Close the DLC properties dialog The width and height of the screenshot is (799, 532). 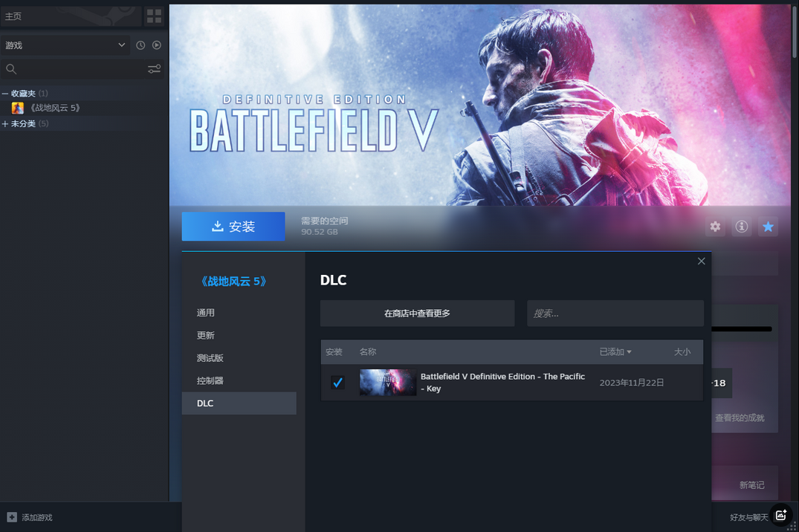(x=702, y=261)
